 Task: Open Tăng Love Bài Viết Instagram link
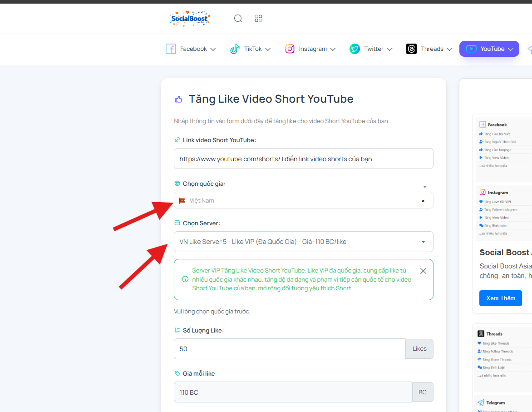pyautogui.click(x=498, y=202)
